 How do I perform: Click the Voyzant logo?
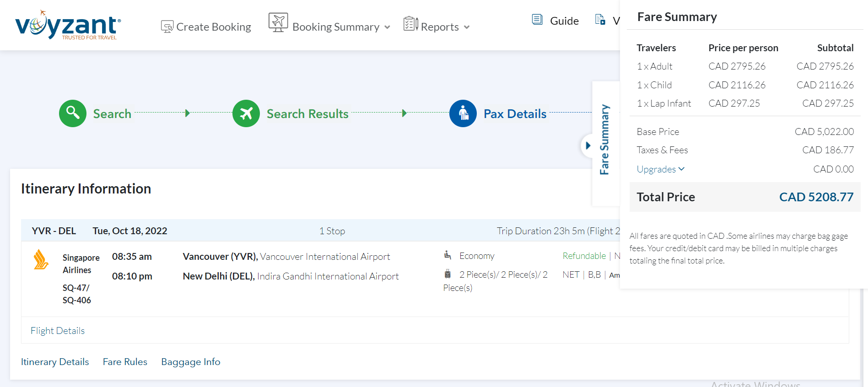[68, 25]
